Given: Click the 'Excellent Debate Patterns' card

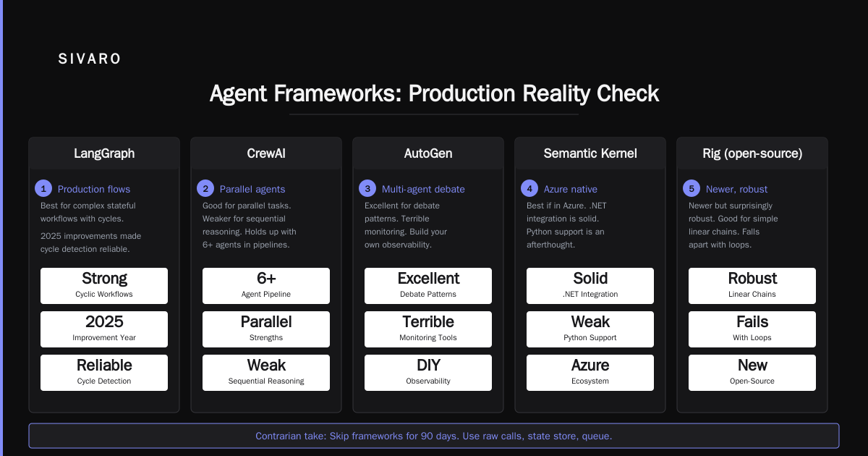Looking at the screenshot, I should point(428,286).
